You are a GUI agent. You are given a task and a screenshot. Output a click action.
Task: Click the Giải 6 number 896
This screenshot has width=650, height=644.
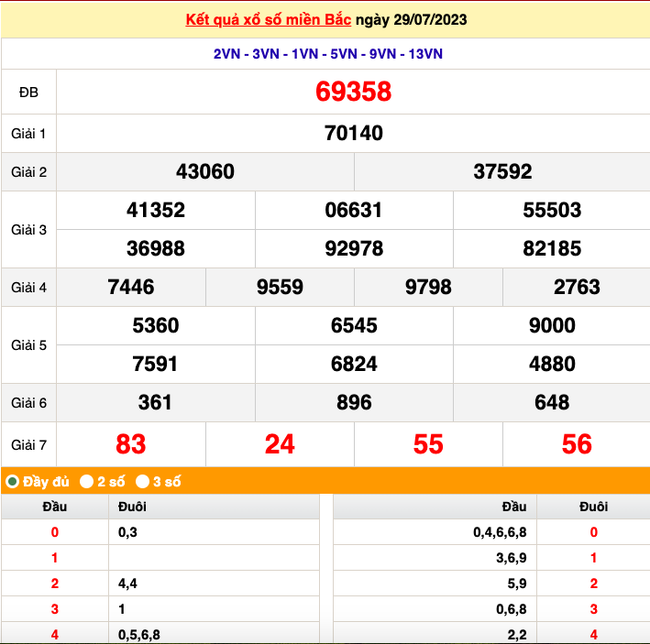pyautogui.click(x=353, y=403)
